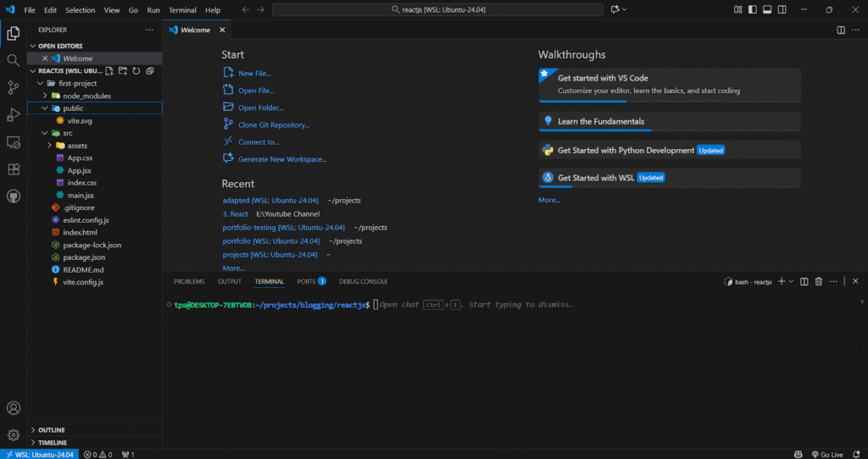Toggle the primary side bar visibility
Image resolution: width=868 pixels, height=459 pixels.
click(753, 10)
